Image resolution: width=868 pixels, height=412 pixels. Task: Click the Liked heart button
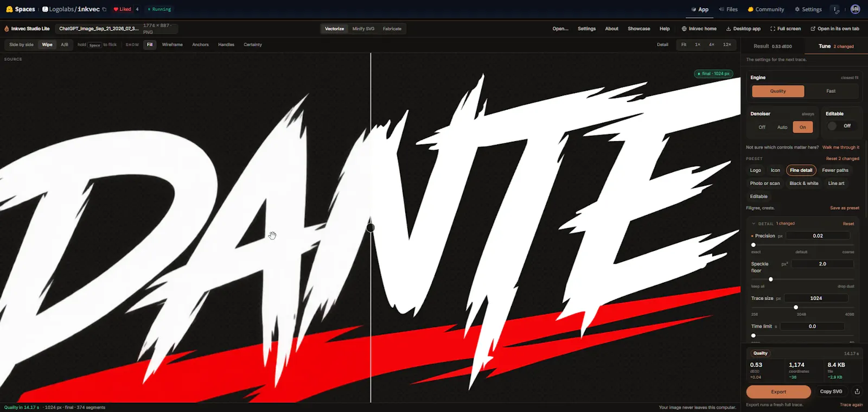tap(122, 9)
